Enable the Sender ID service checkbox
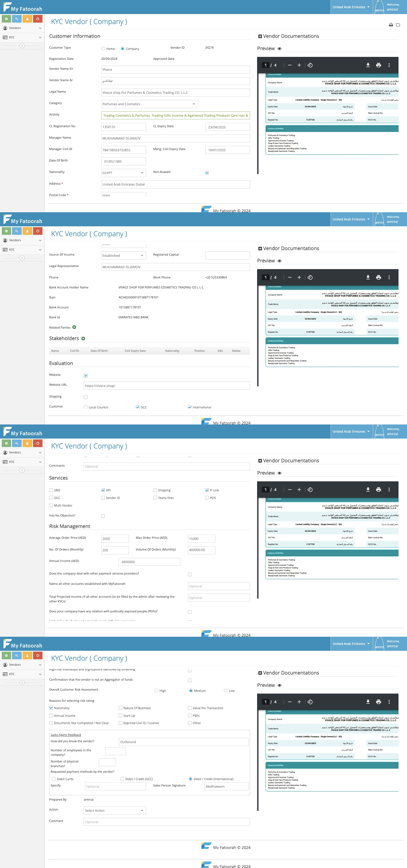 coord(103,498)
